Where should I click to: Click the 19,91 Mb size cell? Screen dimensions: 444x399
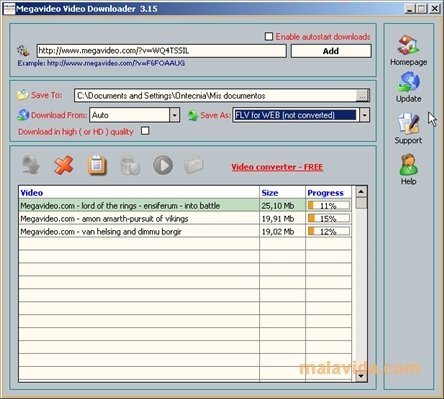283,219
